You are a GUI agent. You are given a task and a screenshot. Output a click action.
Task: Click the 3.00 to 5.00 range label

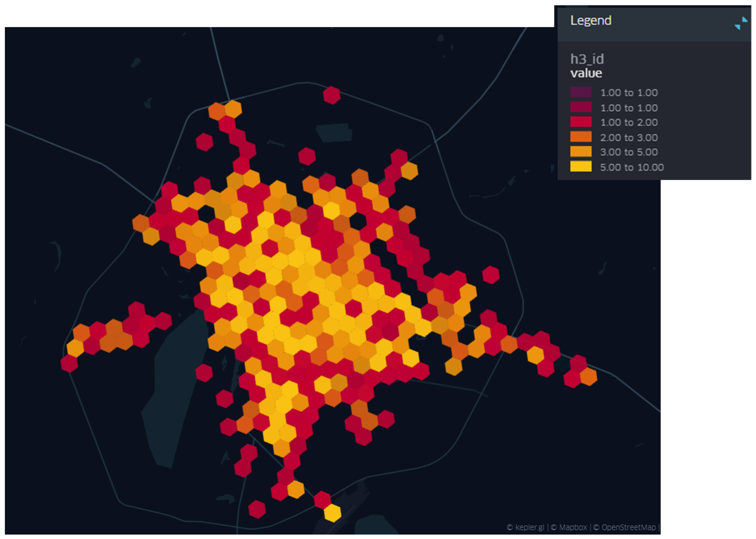coord(629,152)
